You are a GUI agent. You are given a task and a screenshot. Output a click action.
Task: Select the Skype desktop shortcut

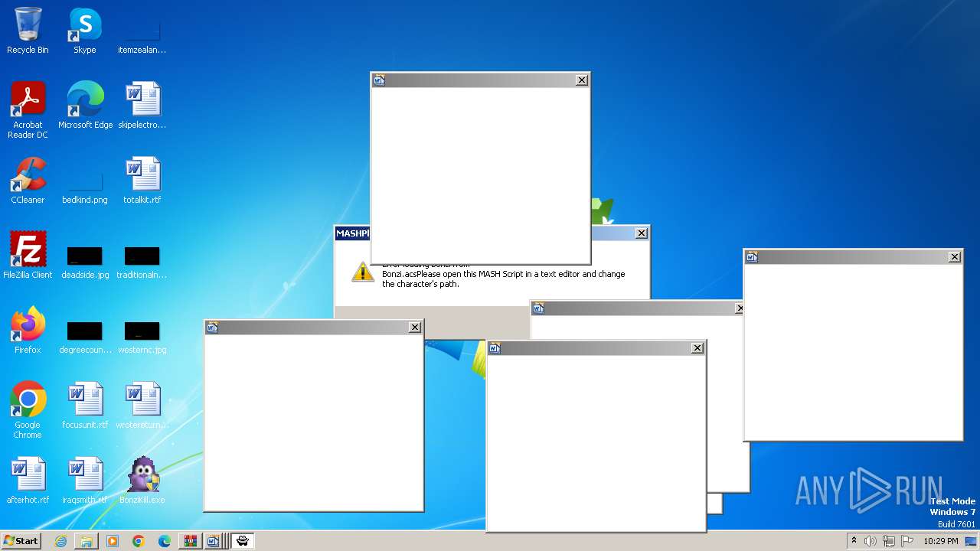click(x=85, y=31)
